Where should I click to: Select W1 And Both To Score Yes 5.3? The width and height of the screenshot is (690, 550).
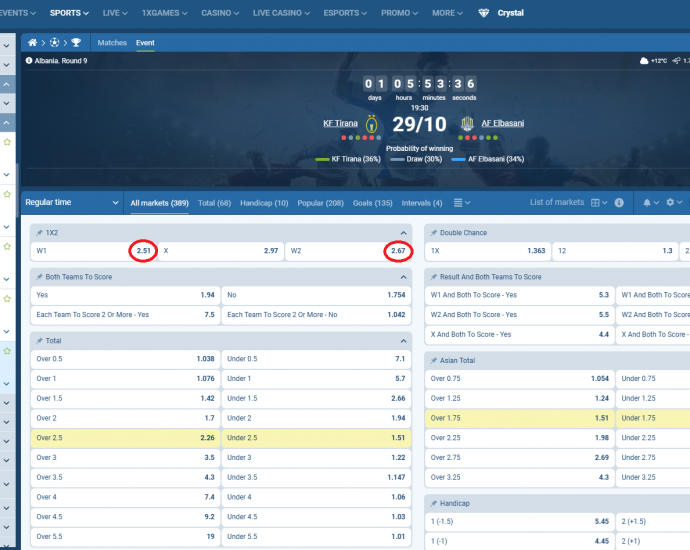pyautogui.click(x=520, y=295)
